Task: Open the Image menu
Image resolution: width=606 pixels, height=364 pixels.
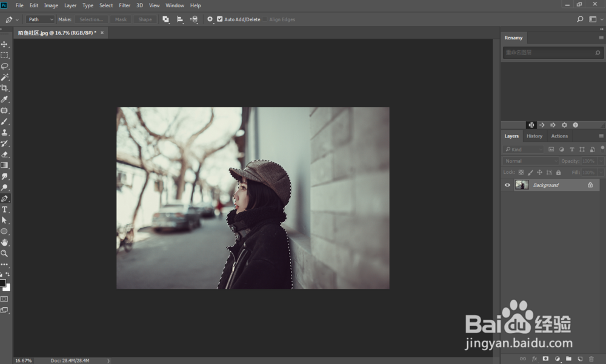Action: 51,5
